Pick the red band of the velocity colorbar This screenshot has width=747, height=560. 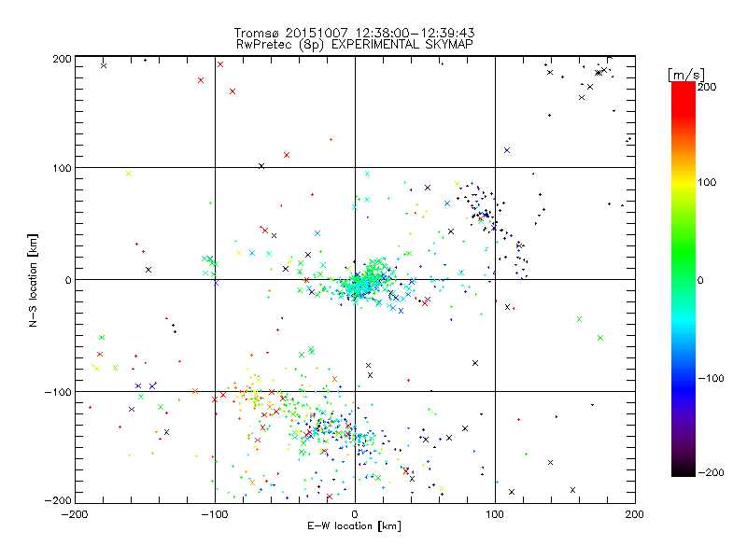684,100
